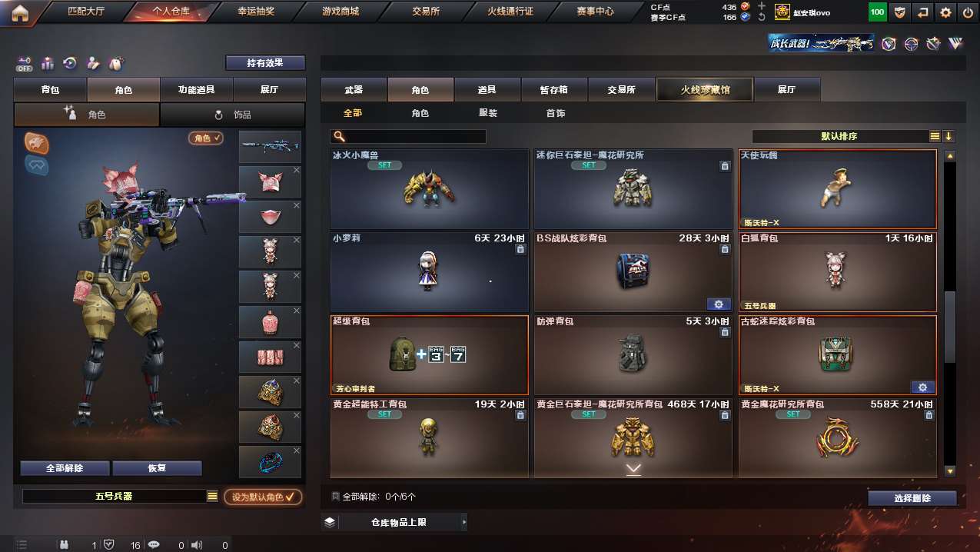The width and height of the screenshot is (980, 552).
Task: Refresh the CF点 balance
Action: pyautogui.click(x=761, y=17)
